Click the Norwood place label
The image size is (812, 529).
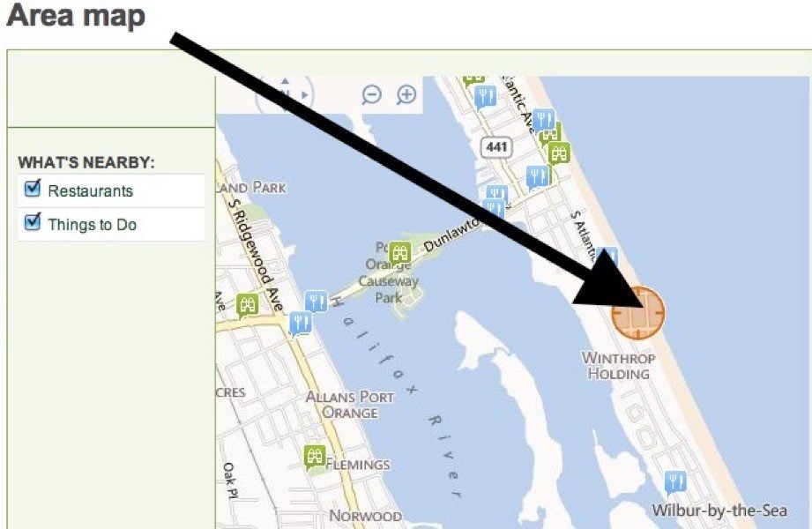click(366, 516)
